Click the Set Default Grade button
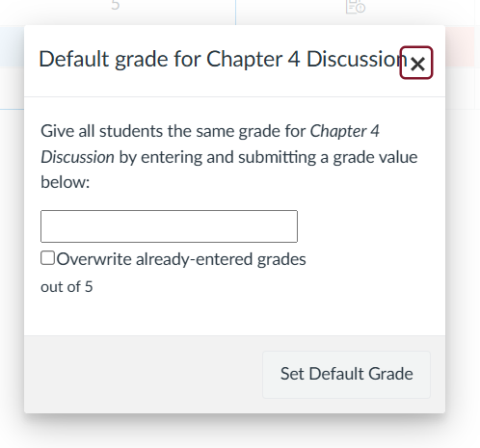 [x=346, y=375]
